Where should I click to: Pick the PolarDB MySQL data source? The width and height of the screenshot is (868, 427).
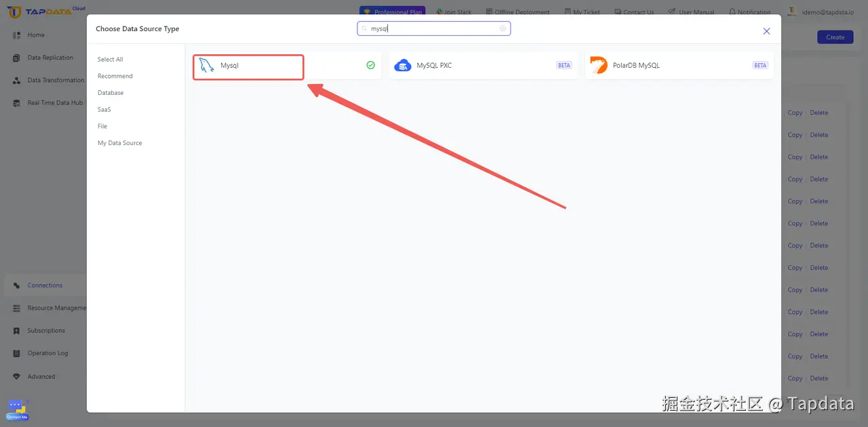pos(679,66)
